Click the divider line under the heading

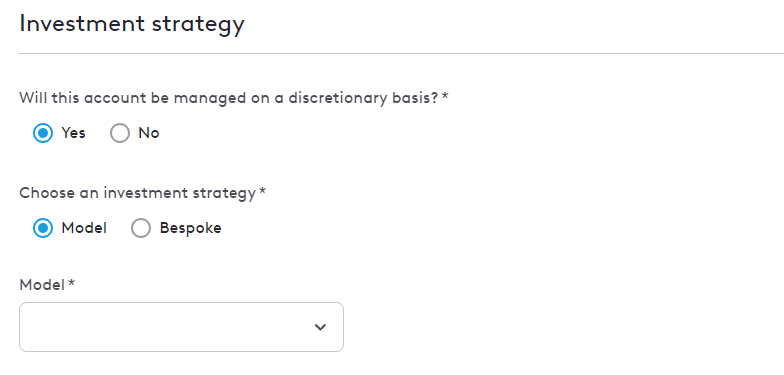click(402, 54)
